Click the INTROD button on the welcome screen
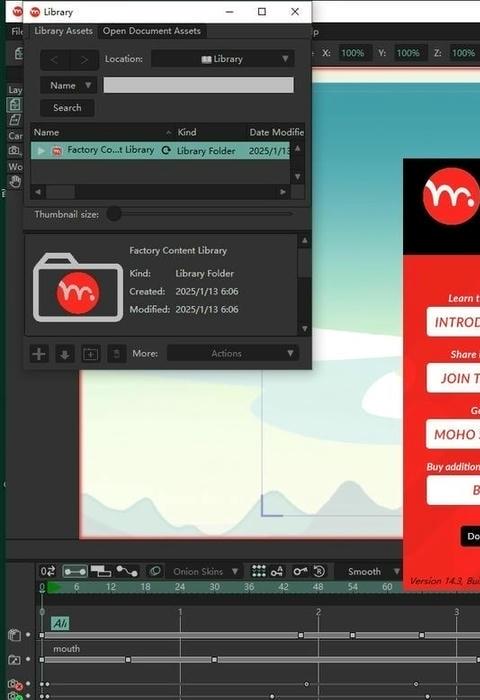 (453, 322)
